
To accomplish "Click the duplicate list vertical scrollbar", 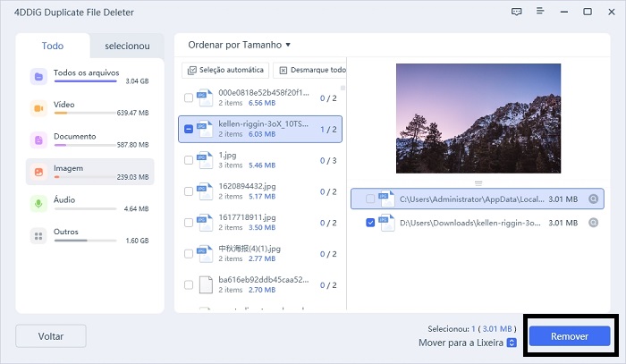I will pyautogui.click(x=343, y=88).
